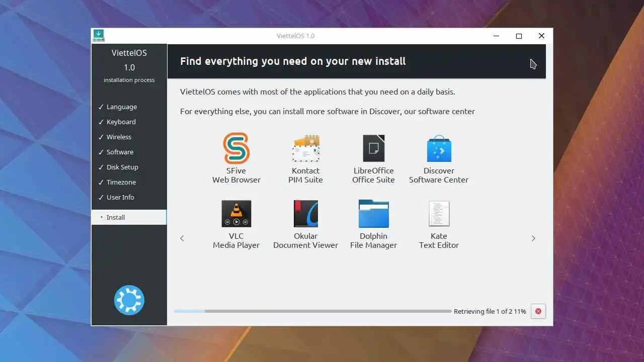Click the Okular Document Viewer icon
Viewport: 644px width, 362px height.
tap(306, 214)
